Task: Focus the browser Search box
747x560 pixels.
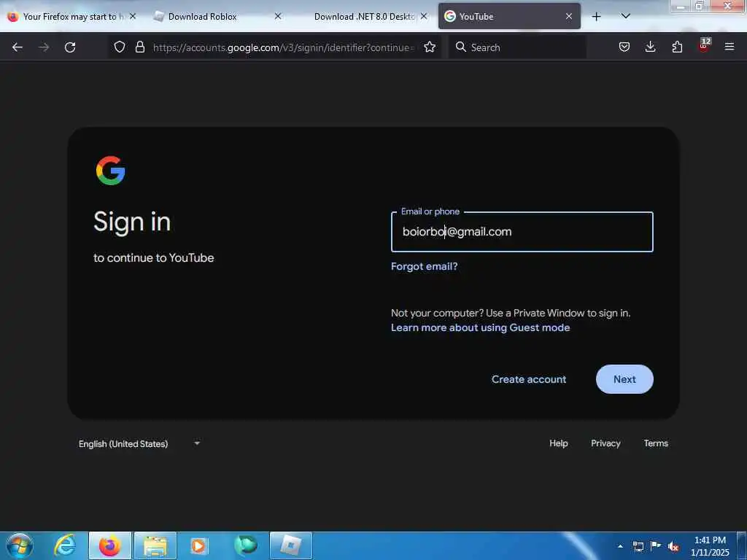Action: (517, 47)
